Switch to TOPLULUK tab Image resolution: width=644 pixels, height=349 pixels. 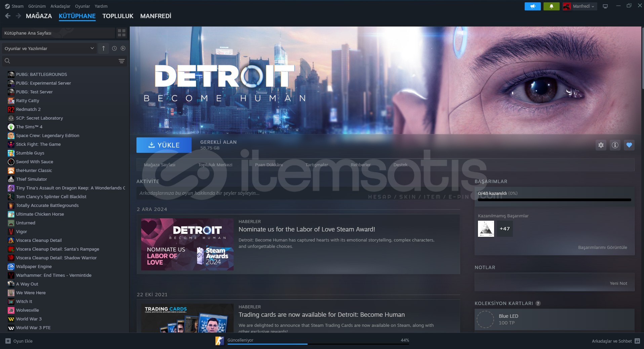[118, 16]
